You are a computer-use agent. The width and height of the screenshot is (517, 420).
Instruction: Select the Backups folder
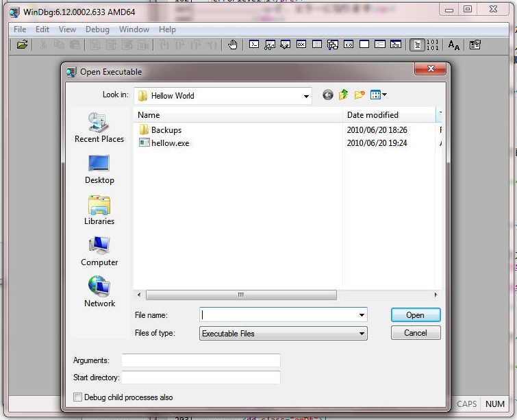click(160, 130)
